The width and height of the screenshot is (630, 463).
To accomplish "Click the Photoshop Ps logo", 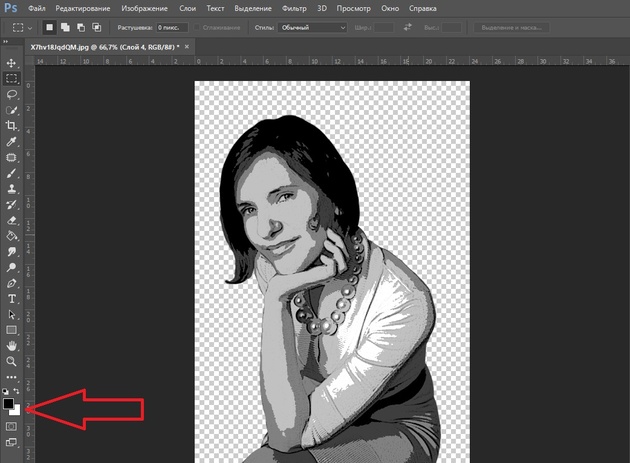I will (x=10, y=8).
